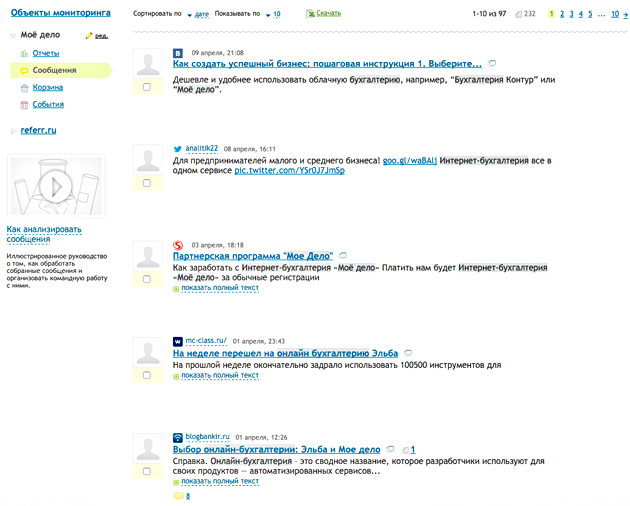Open the События section

point(48,104)
